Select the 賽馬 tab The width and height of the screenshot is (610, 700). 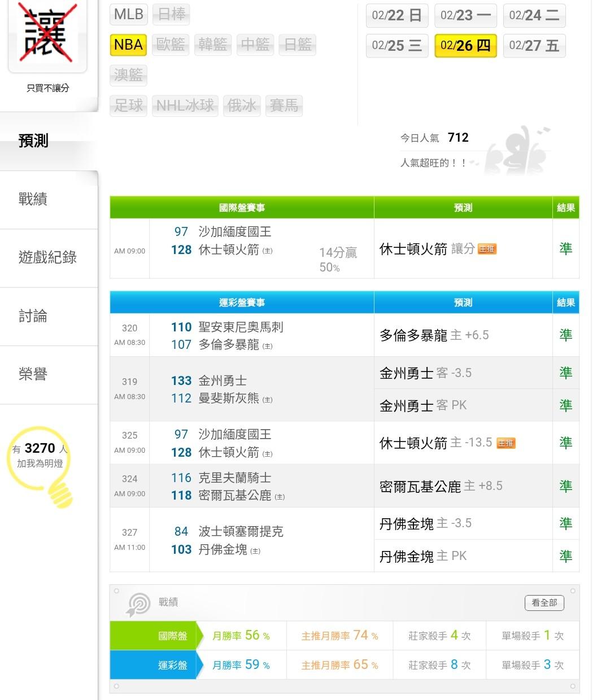point(284,106)
